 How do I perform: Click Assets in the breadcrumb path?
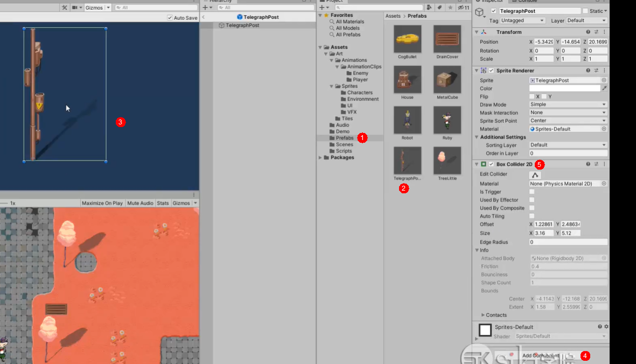[393, 16]
